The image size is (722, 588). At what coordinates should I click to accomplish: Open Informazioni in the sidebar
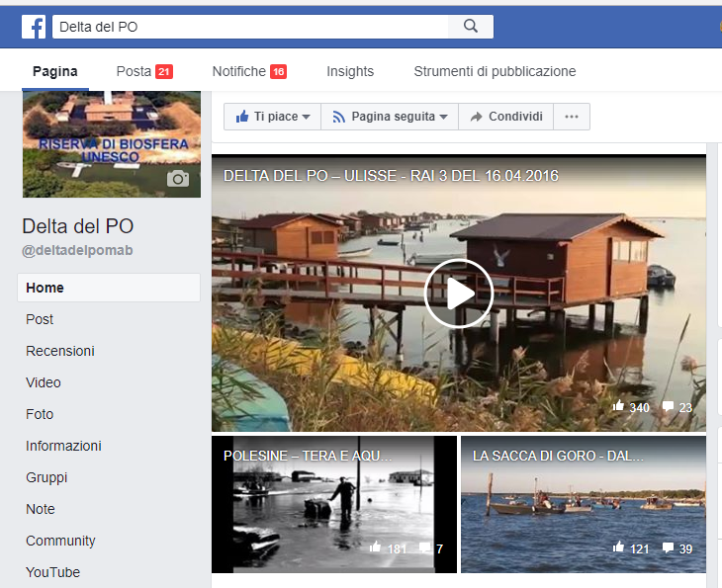pos(63,447)
